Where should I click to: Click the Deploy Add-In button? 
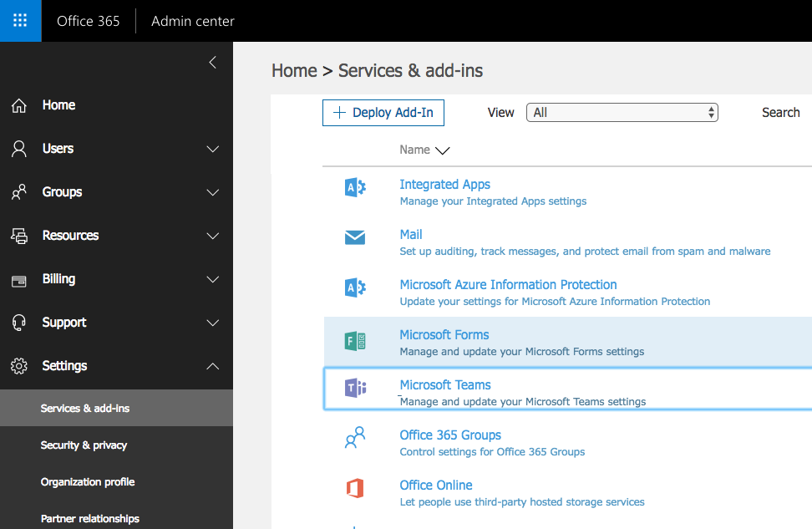coord(383,113)
